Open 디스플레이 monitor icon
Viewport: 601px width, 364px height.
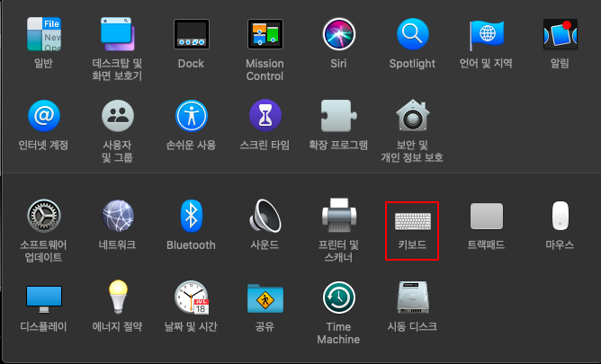tap(44, 299)
